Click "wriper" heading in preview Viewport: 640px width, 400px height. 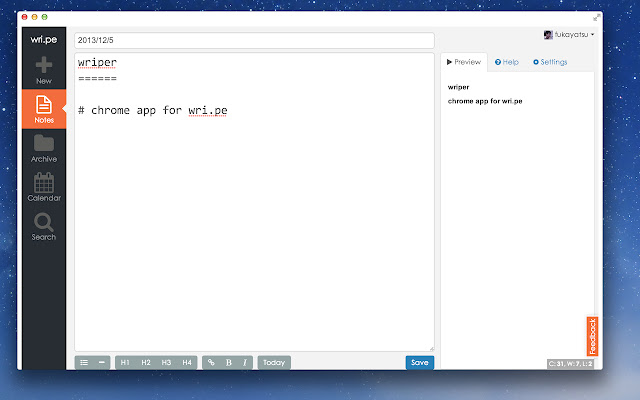[x=458, y=87]
